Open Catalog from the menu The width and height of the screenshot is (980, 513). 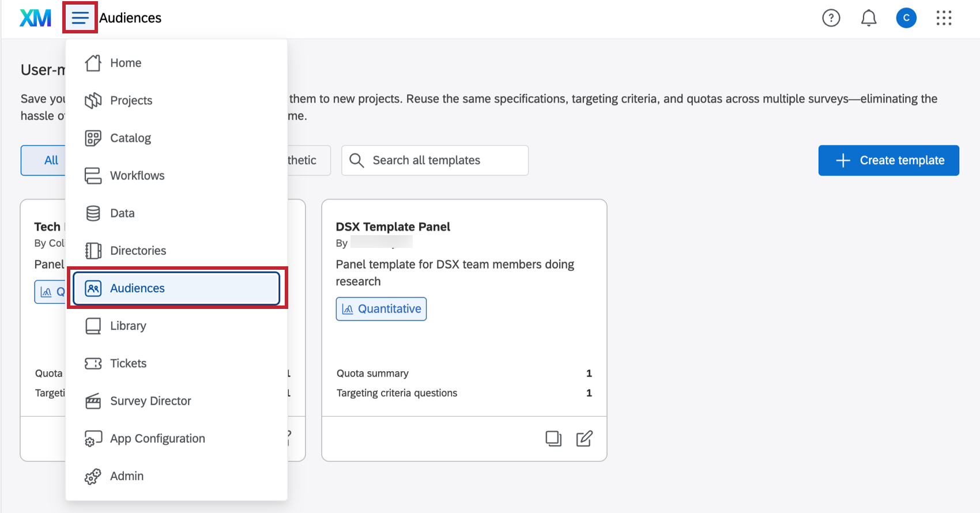tap(176, 138)
